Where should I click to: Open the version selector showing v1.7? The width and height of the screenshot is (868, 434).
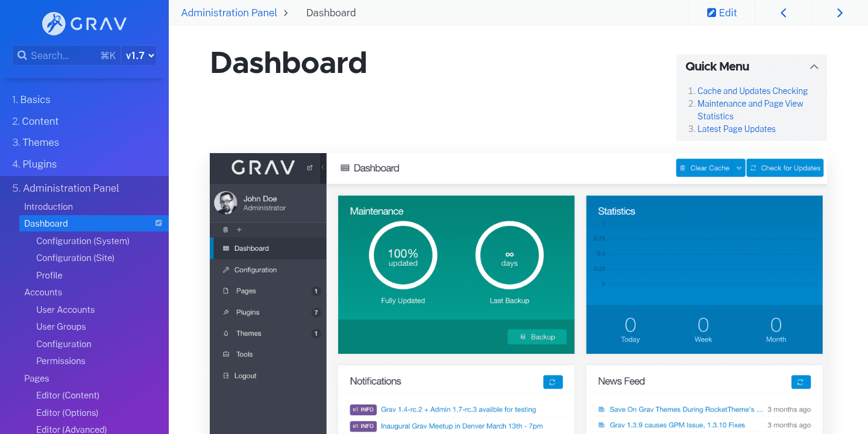139,55
